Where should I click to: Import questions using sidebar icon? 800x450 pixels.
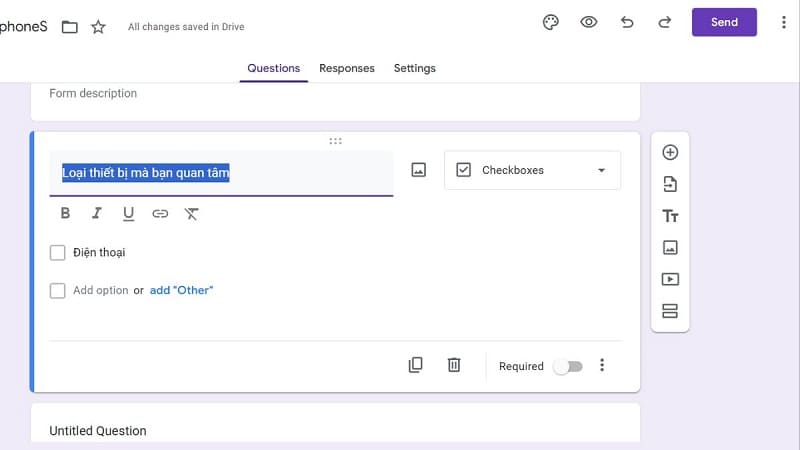click(670, 184)
